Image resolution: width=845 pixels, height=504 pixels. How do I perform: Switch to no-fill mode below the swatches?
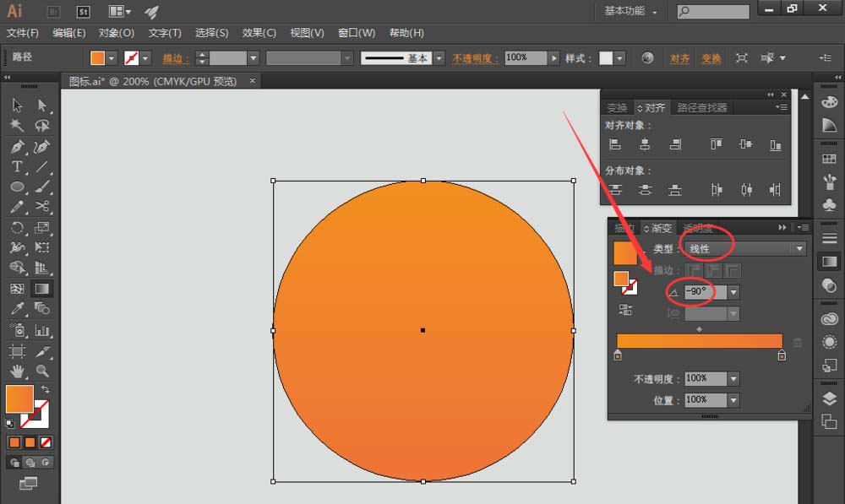click(x=46, y=442)
